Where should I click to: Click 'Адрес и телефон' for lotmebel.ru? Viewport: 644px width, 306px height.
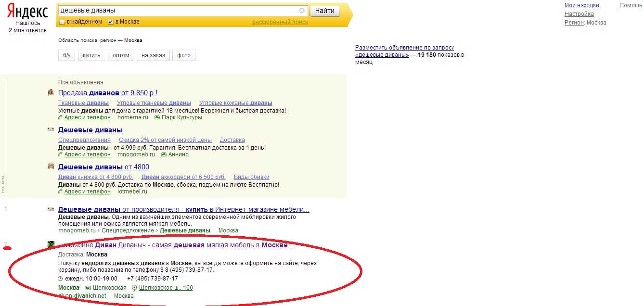point(88,191)
